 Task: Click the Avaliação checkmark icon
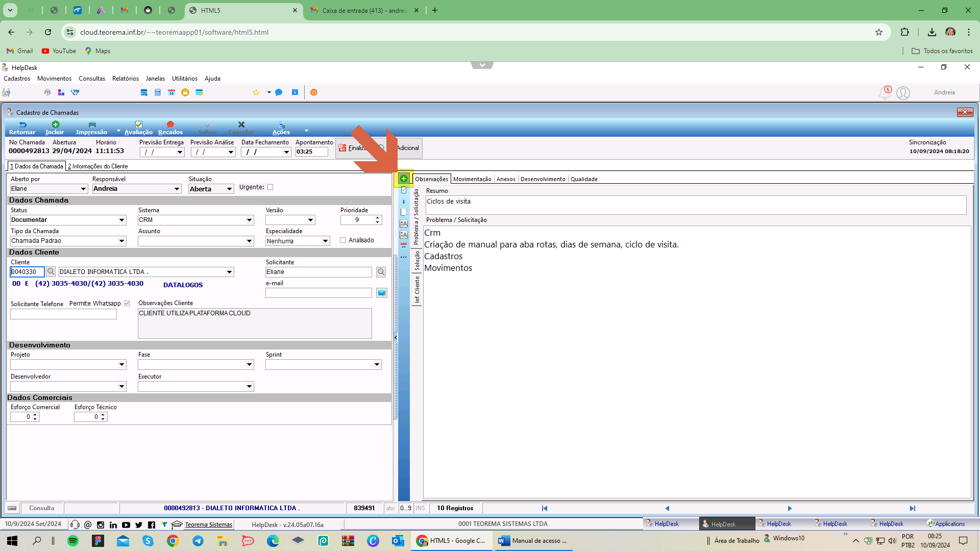point(138,124)
